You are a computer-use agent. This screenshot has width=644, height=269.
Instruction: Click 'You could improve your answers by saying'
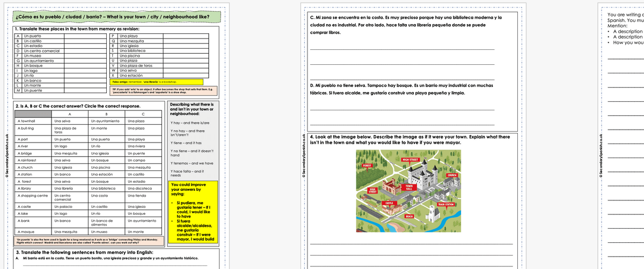[186, 190]
